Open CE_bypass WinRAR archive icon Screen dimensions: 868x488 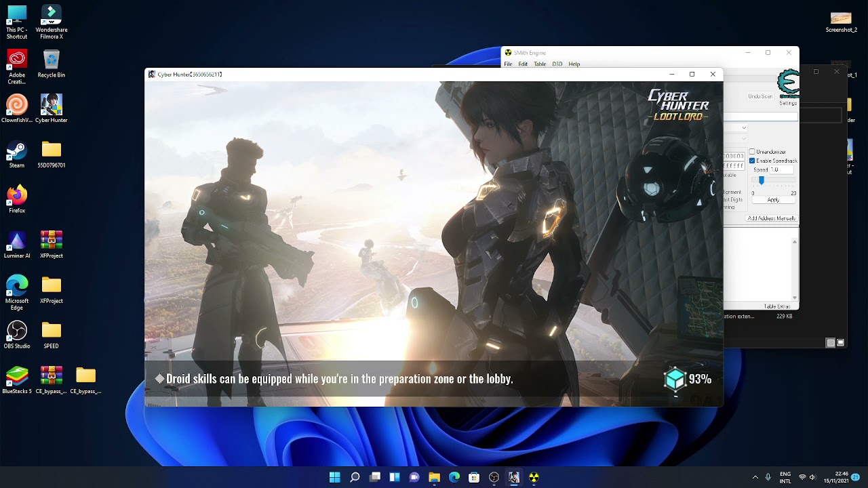pyautogui.click(x=52, y=380)
